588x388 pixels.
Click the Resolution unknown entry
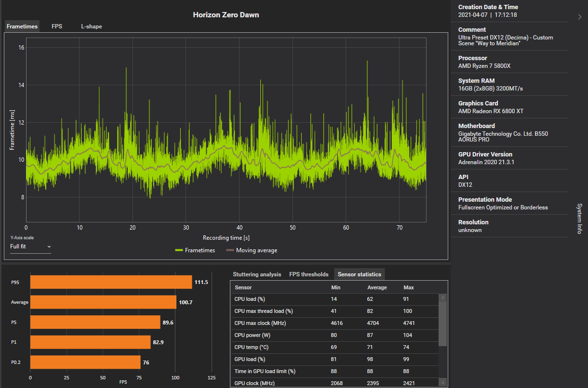[x=470, y=230]
